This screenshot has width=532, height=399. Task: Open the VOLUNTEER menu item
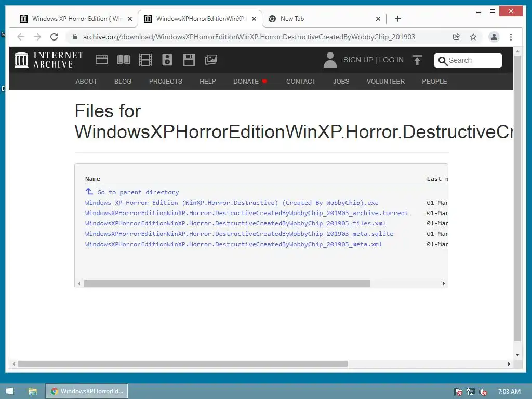[385, 82]
